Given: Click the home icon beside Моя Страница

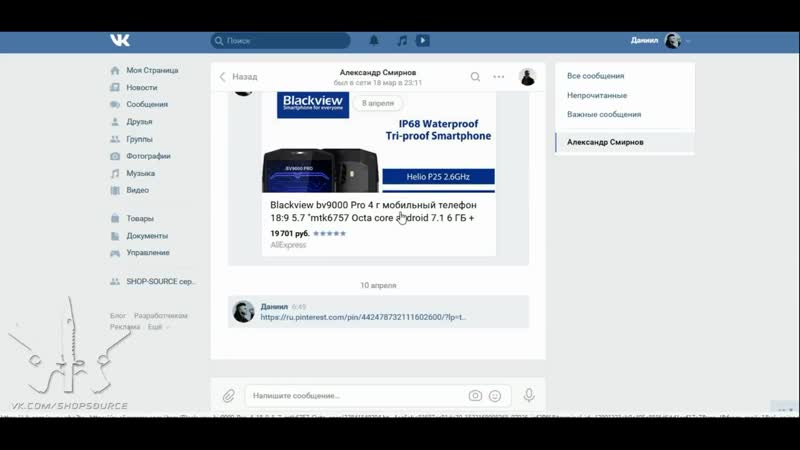Looking at the screenshot, I should (x=115, y=70).
